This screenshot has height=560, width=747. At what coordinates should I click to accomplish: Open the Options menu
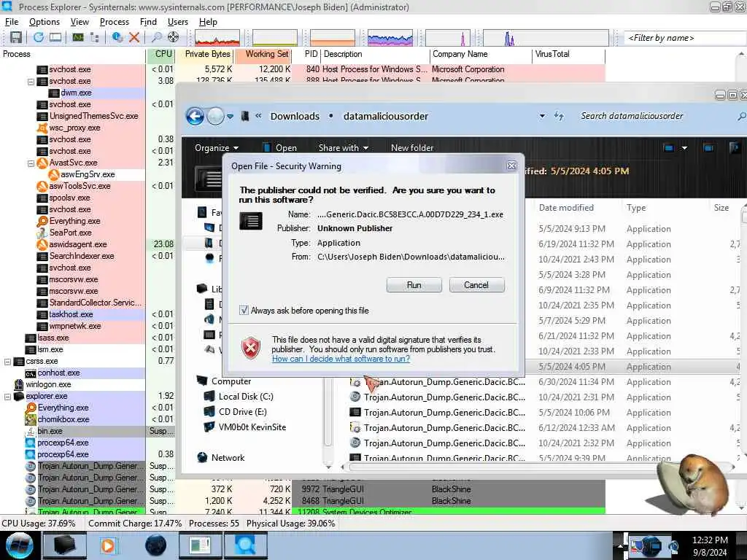tap(44, 22)
